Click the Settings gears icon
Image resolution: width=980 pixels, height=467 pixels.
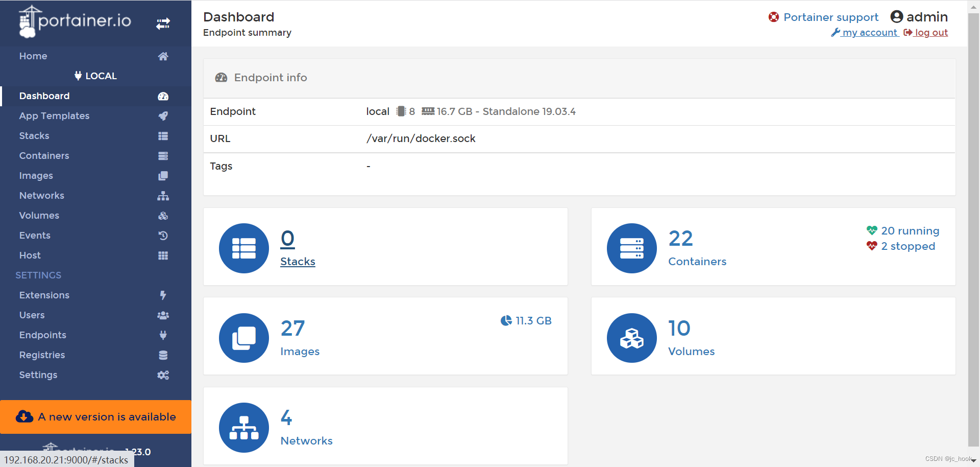click(x=163, y=375)
